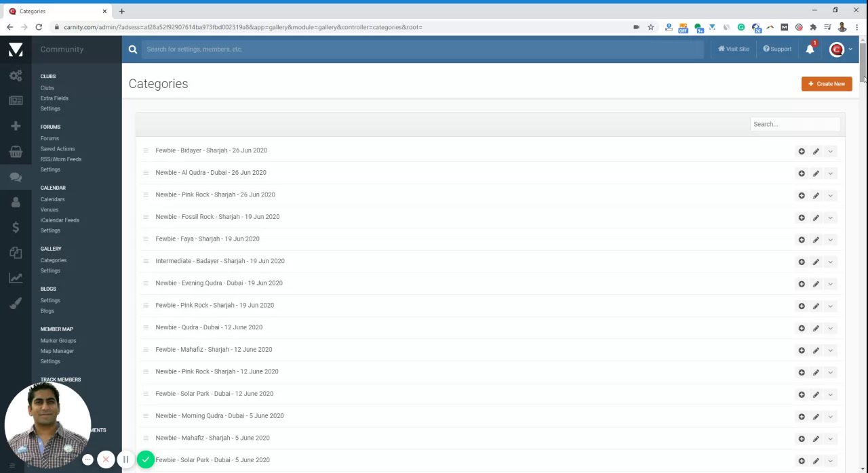The width and height of the screenshot is (868, 473).
Task: Edit Newbie - Fossil Rock category
Action: [x=816, y=218]
